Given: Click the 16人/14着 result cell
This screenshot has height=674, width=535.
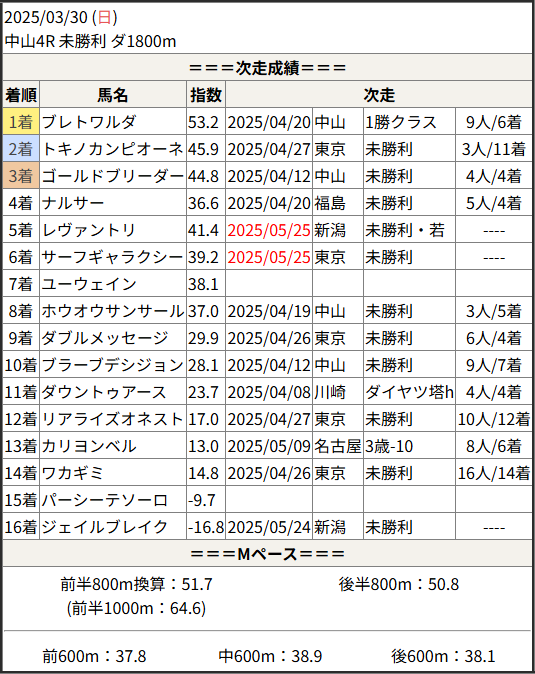Looking at the screenshot, I should click(494, 473).
